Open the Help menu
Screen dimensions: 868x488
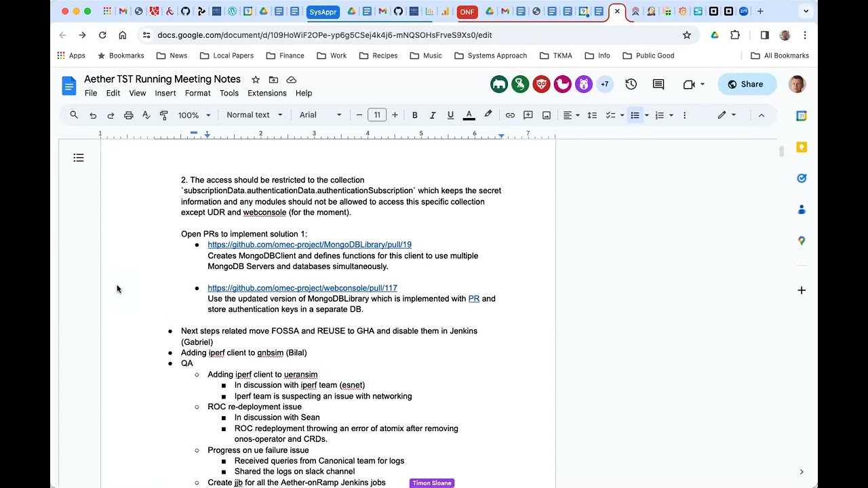point(304,93)
